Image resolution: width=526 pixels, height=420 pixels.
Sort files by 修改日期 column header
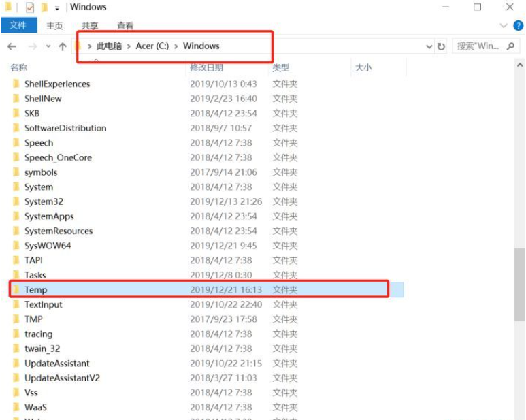[206, 67]
